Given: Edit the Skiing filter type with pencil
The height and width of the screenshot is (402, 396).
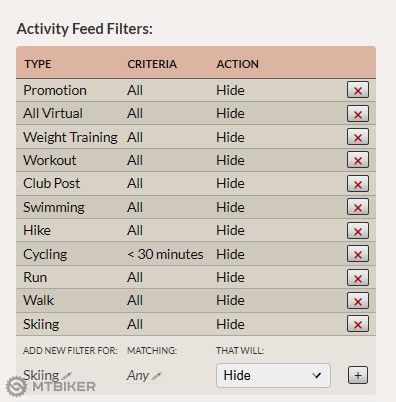Looking at the screenshot, I should (x=66, y=376).
